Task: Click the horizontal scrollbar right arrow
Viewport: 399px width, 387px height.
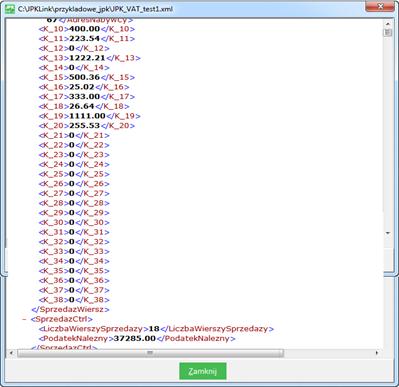Action: pyautogui.click(x=377, y=353)
